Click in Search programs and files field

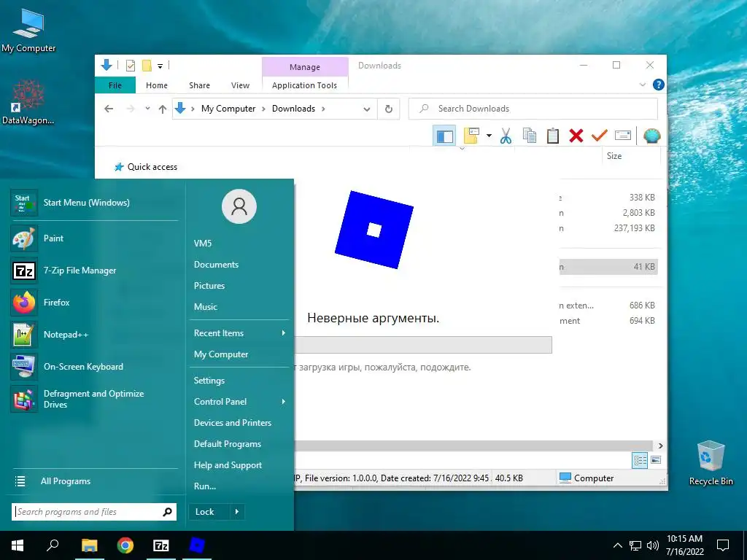coord(94,512)
